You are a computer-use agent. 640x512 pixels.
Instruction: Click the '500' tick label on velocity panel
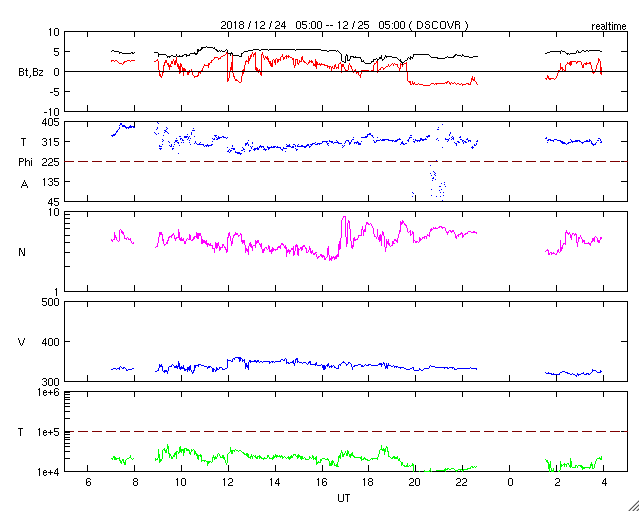[51, 302]
